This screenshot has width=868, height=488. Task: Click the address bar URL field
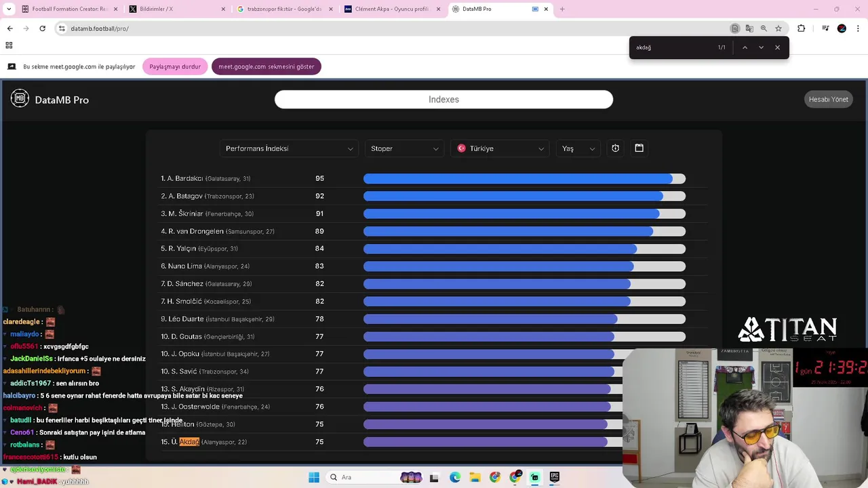tap(393, 28)
